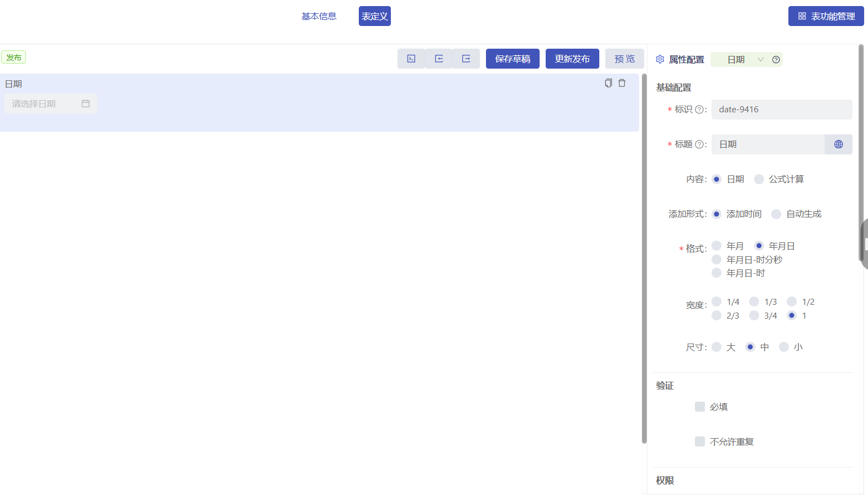Click the import toolbar icon
This screenshot has width=868, height=499.
[x=439, y=59]
